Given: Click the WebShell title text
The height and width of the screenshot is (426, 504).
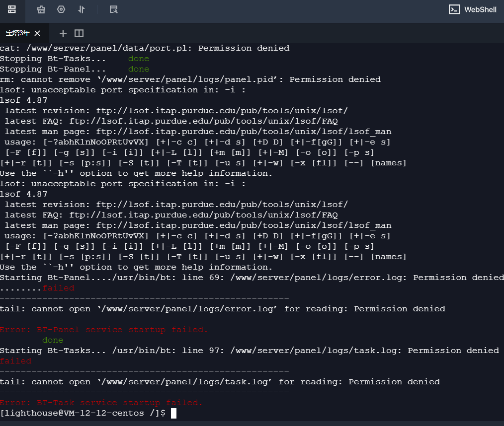Looking at the screenshot, I should click(480, 9).
